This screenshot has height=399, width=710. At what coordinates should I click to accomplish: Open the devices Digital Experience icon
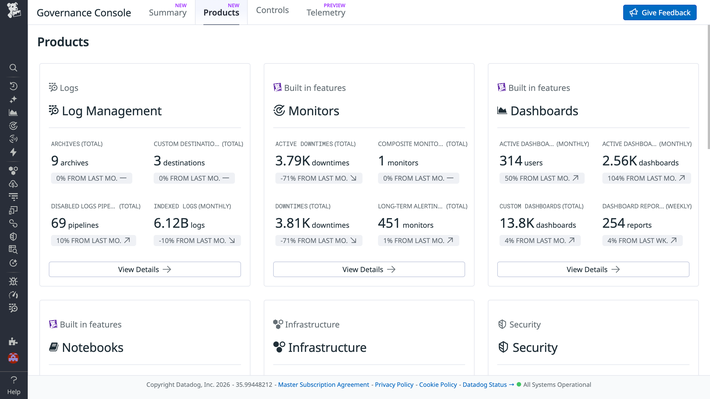click(x=13, y=210)
